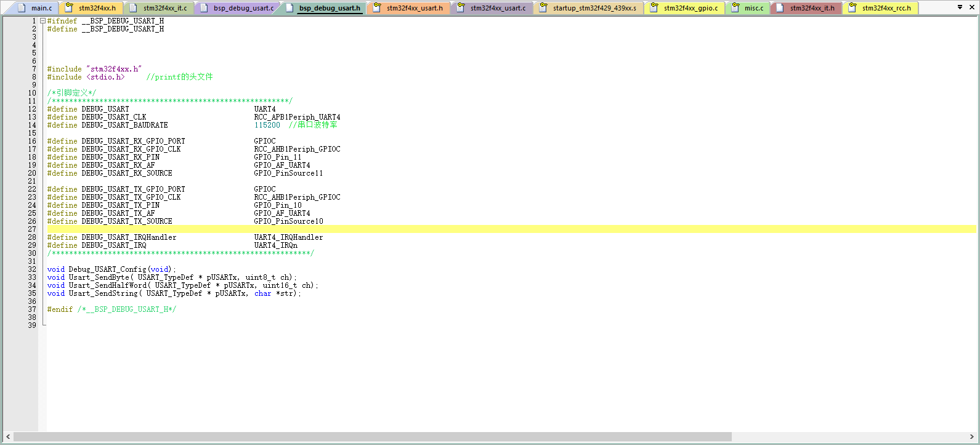Click line number 39 in the gutter
980x445 pixels.
32,325
